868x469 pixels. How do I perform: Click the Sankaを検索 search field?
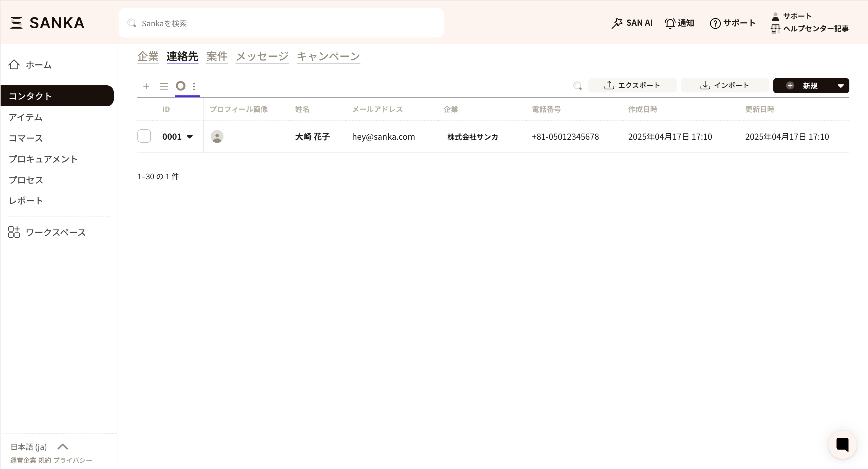coord(281,23)
